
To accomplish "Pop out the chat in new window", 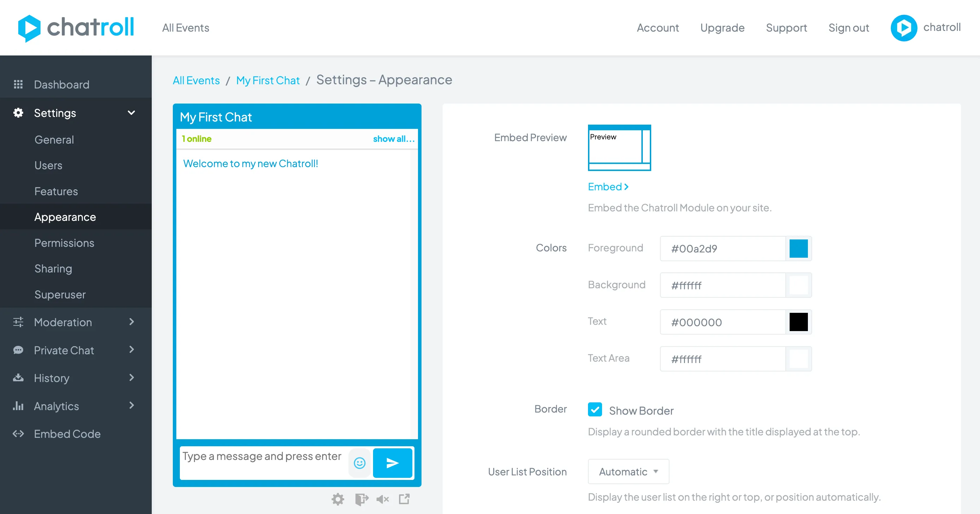I will 404,499.
